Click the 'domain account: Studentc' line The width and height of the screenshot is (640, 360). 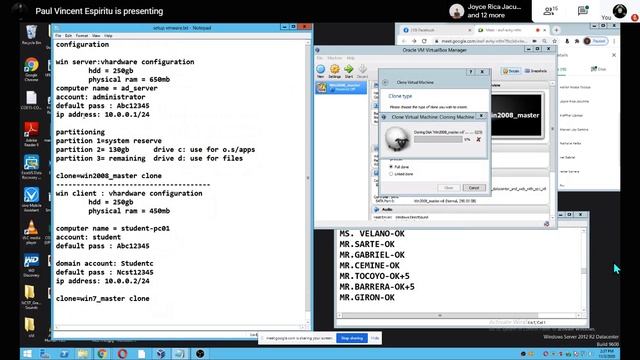[104, 264]
